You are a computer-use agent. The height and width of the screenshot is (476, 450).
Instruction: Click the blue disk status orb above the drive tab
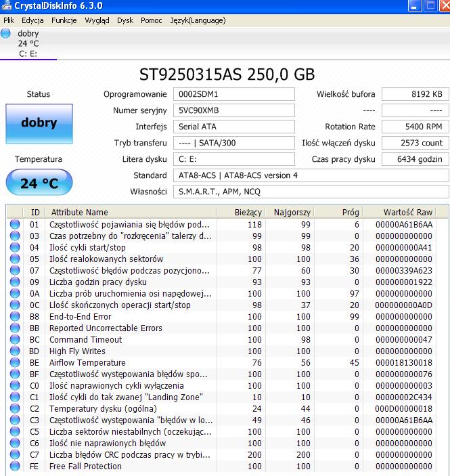[5, 33]
